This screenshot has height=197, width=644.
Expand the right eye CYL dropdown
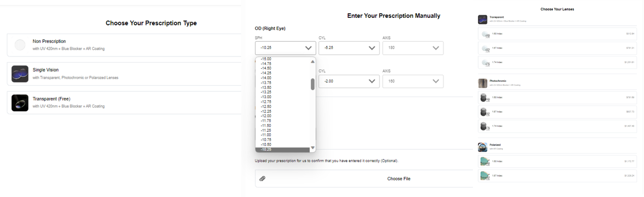coord(349,48)
